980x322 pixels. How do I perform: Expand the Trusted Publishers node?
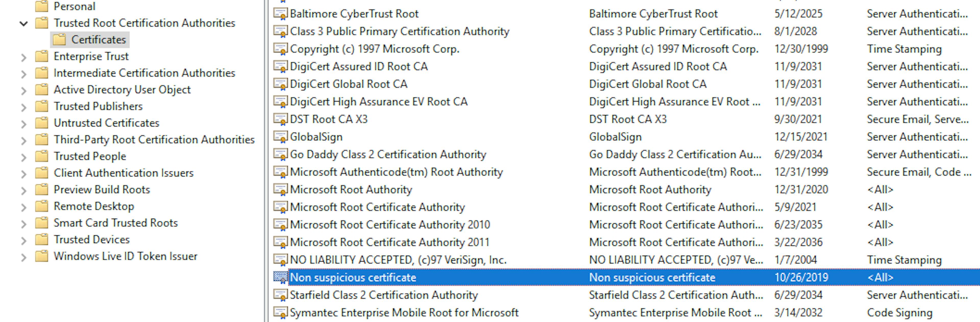point(23,107)
